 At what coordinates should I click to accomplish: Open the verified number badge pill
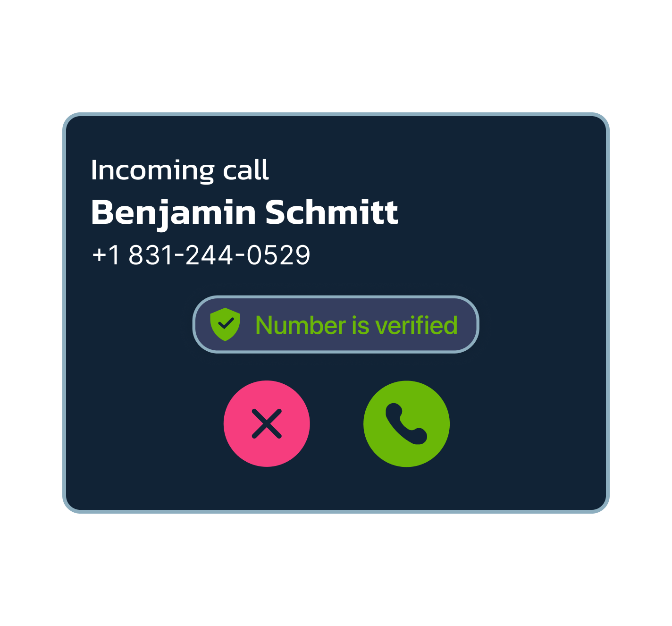[x=336, y=324]
